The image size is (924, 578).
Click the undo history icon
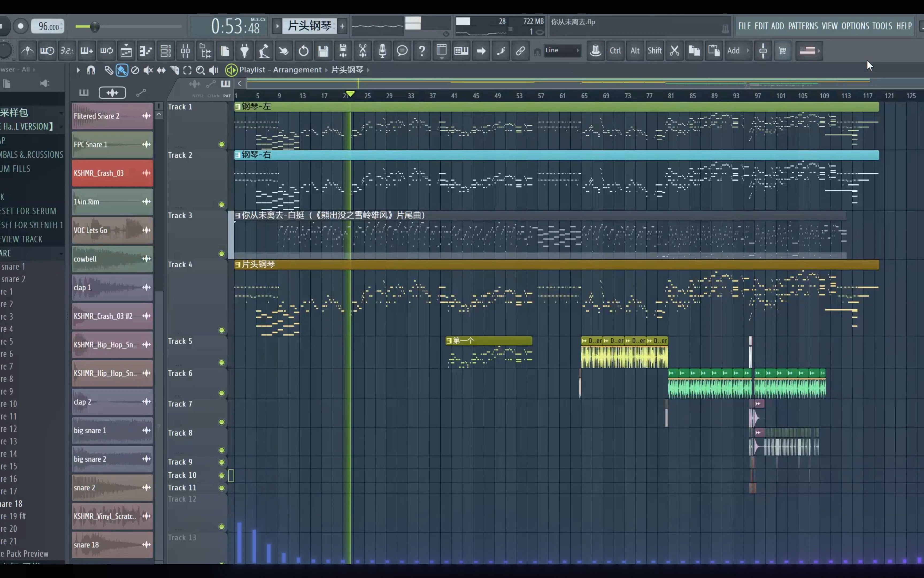(x=303, y=51)
